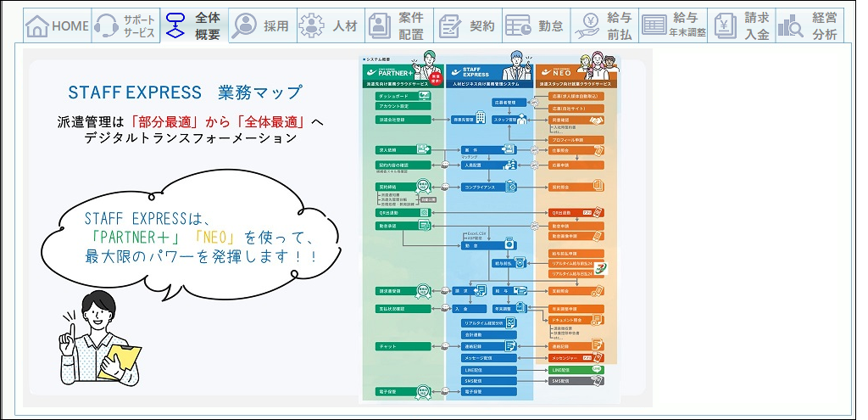Click the 支給照会 box
Image resolution: width=868 pixels, height=420 pixels.
[x=576, y=291]
